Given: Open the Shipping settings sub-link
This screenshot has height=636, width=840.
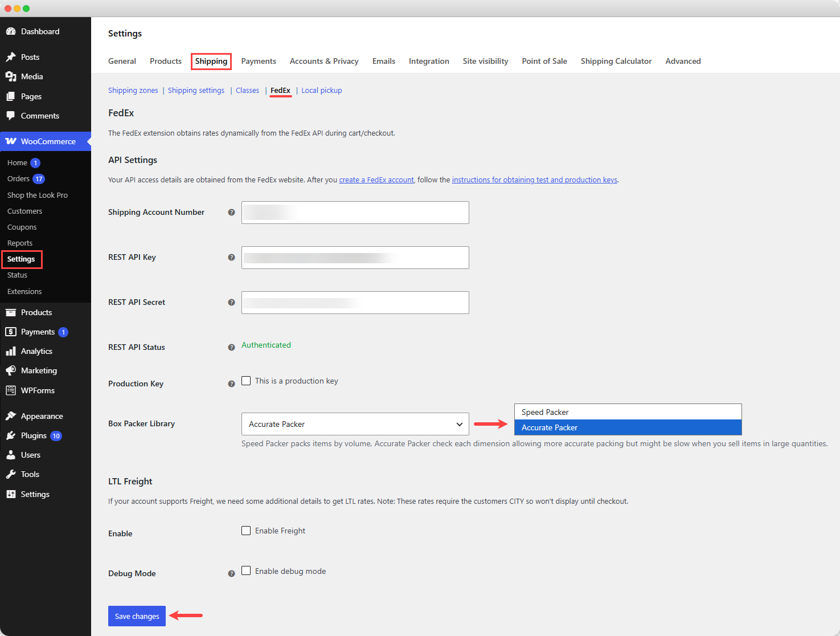Looking at the screenshot, I should point(196,91).
